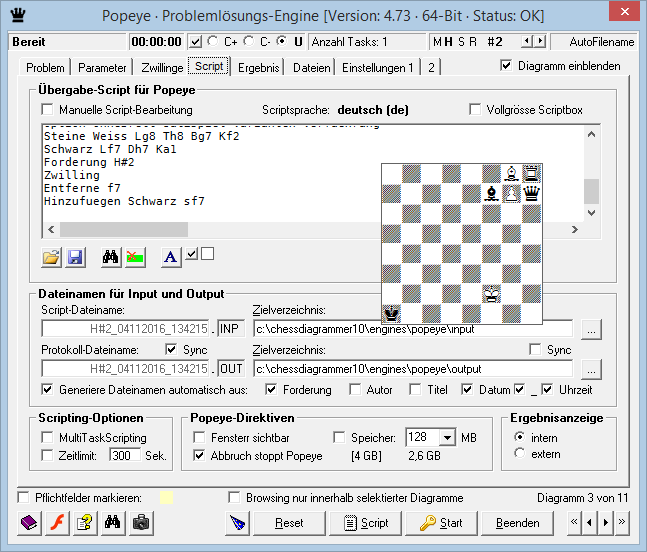Viewport: 647px width, 552px height.
Task: Select C+ radio button
Action: (213, 41)
